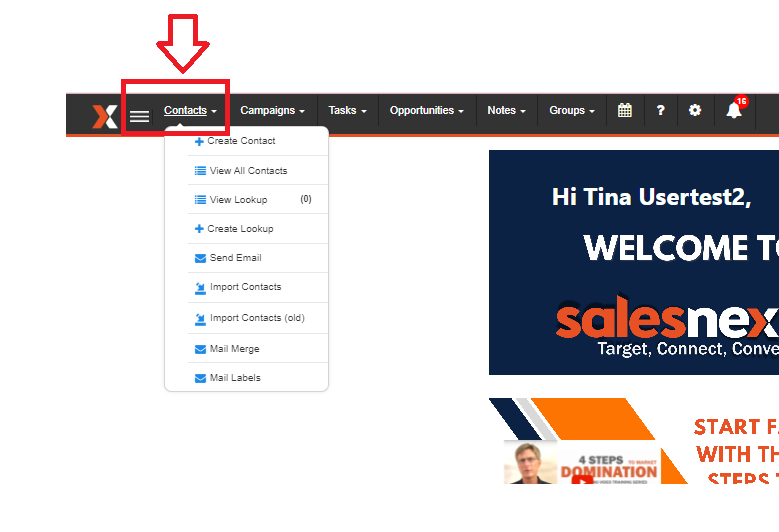Open the settings gear icon
The width and height of the screenshot is (779, 532).
click(695, 111)
